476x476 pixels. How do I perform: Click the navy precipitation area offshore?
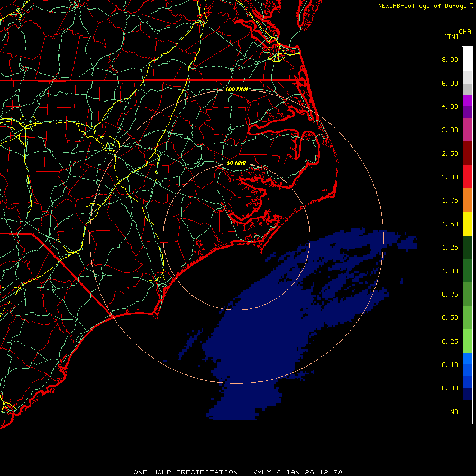coord(261,334)
